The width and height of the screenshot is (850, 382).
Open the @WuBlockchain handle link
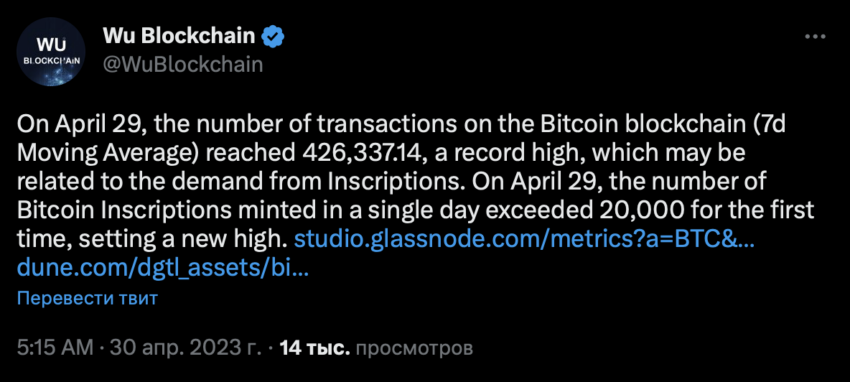point(182,65)
